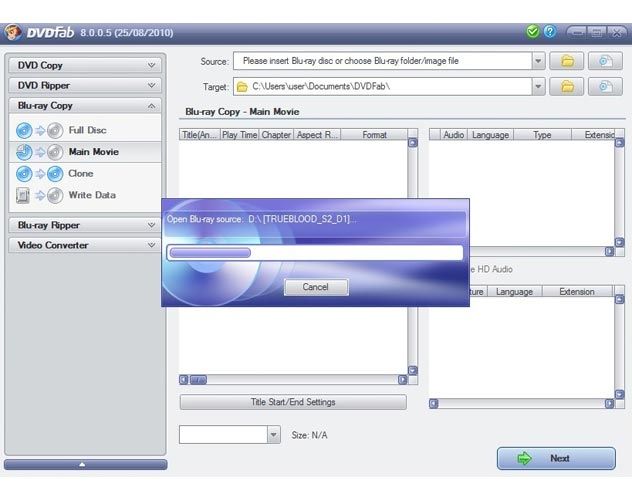Viewport: 632px width, 500px height.
Task: Click Extension header in the subtitle list
Action: point(577,292)
